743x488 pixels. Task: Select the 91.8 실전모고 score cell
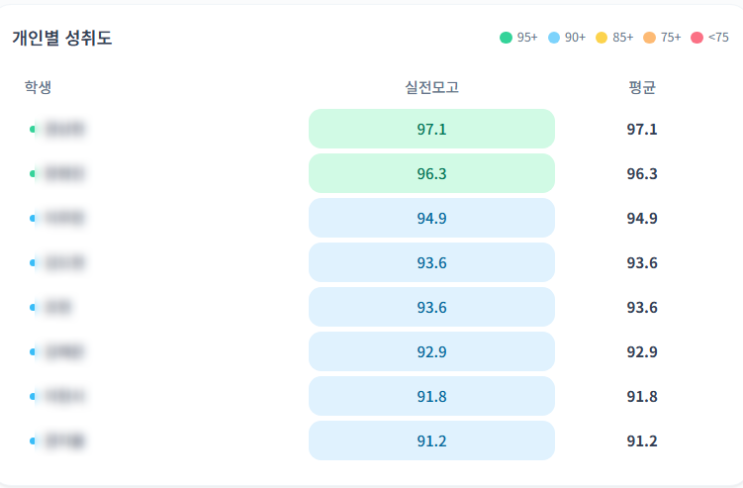pos(431,397)
